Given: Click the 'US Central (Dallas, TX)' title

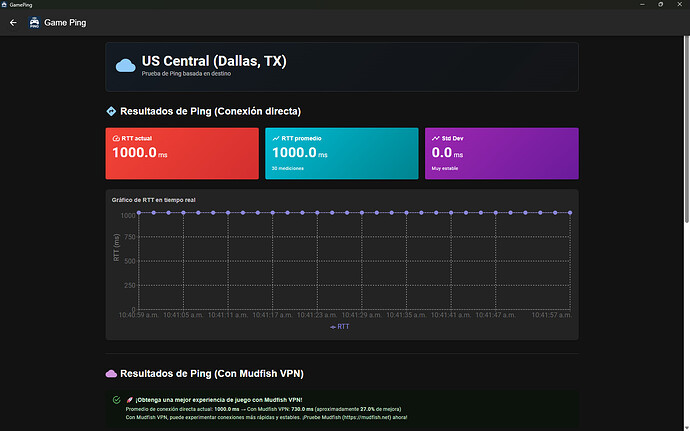Looking at the screenshot, I should [x=214, y=61].
